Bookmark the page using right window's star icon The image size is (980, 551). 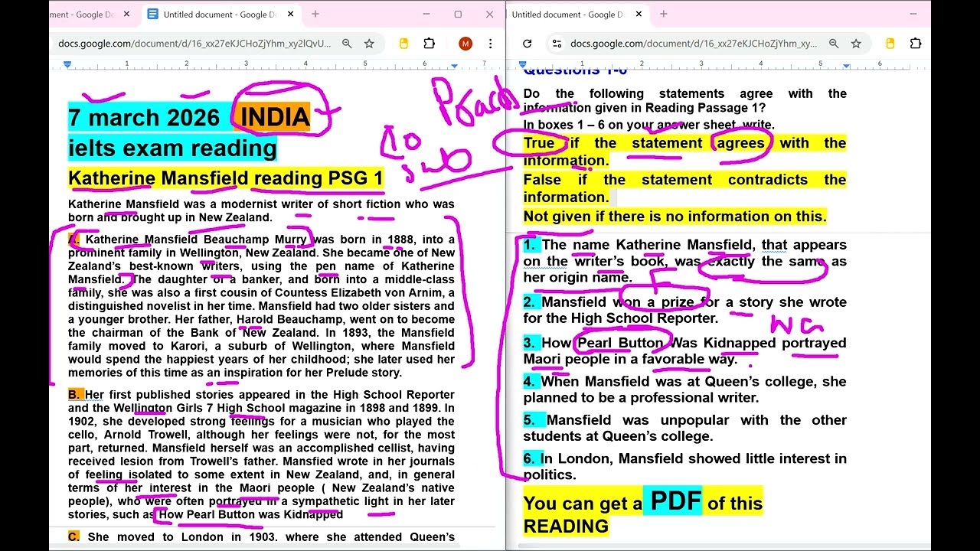tap(856, 44)
